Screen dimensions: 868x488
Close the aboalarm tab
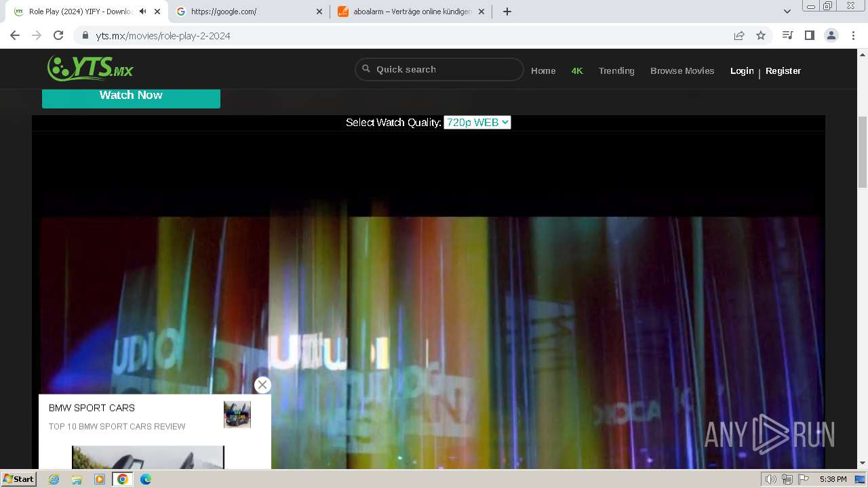tap(481, 12)
